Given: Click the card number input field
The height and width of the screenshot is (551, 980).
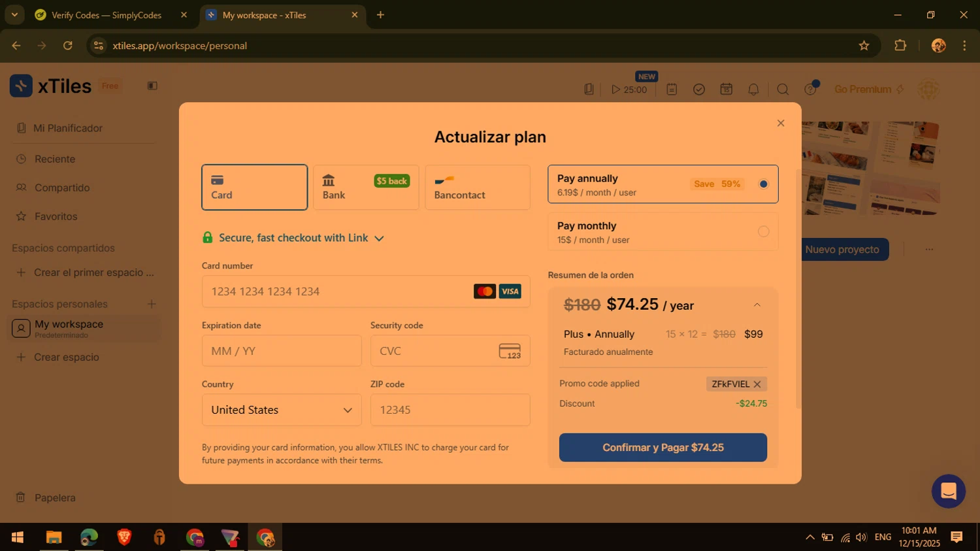Looking at the screenshot, I should [366, 292].
